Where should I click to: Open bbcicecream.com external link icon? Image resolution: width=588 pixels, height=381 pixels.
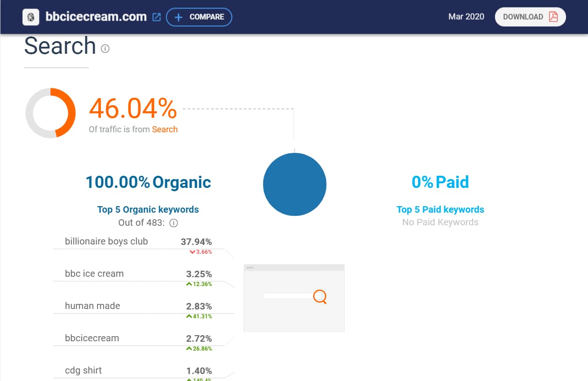coord(157,17)
